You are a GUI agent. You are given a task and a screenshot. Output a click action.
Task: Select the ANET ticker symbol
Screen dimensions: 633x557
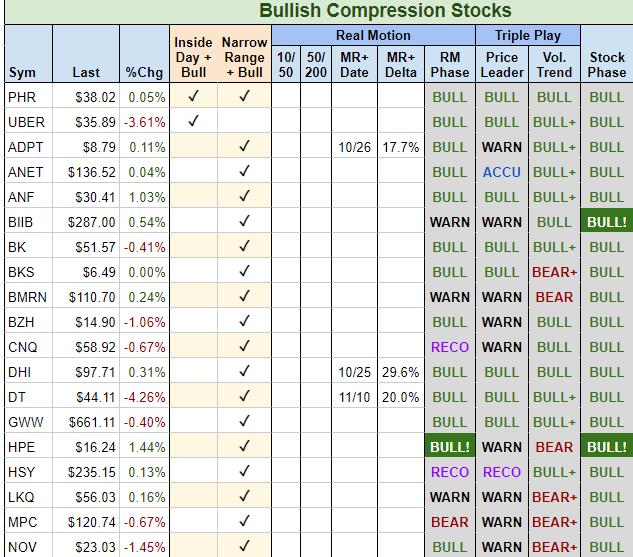coord(25,172)
